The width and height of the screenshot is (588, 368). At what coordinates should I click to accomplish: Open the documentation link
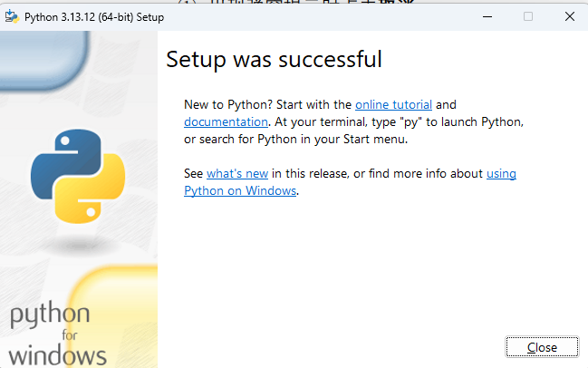(226, 122)
